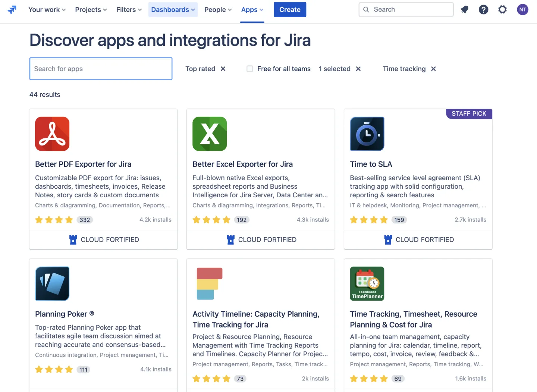Select the Time to SLA stopwatch icon
This screenshot has width=537, height=392.
[367, 134]
